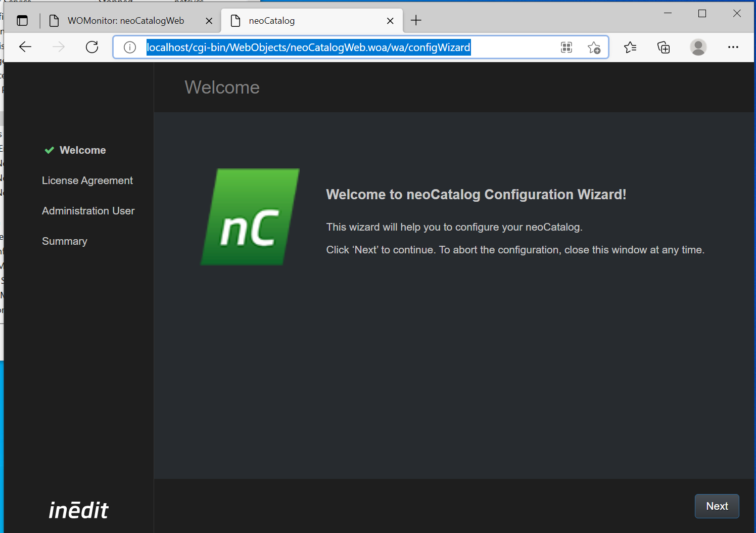Click the Welcome page heading
This screenshot has height=533, width=756.
point(222,87)
